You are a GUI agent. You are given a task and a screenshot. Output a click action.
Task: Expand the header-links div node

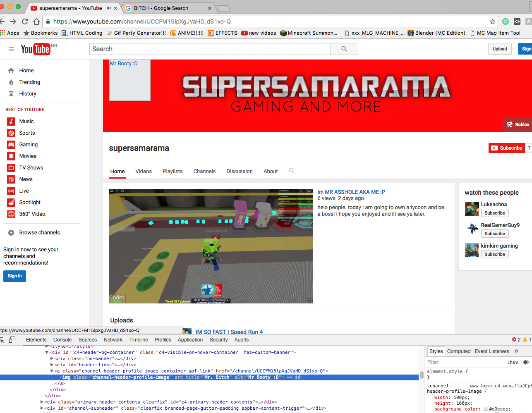point(52,365)
